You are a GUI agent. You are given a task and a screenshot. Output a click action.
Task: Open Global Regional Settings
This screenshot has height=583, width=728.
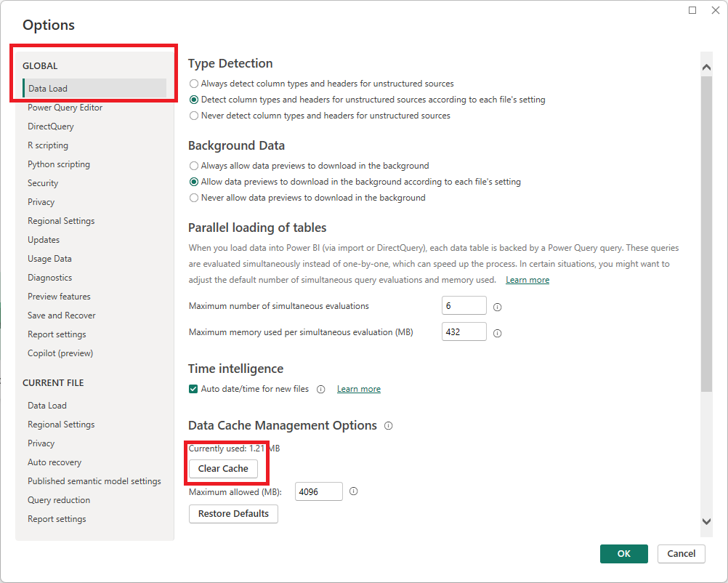pos(61,221)
